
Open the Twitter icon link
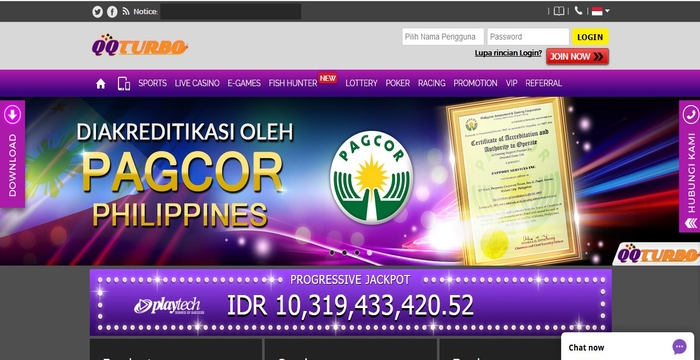click(97, 12)
